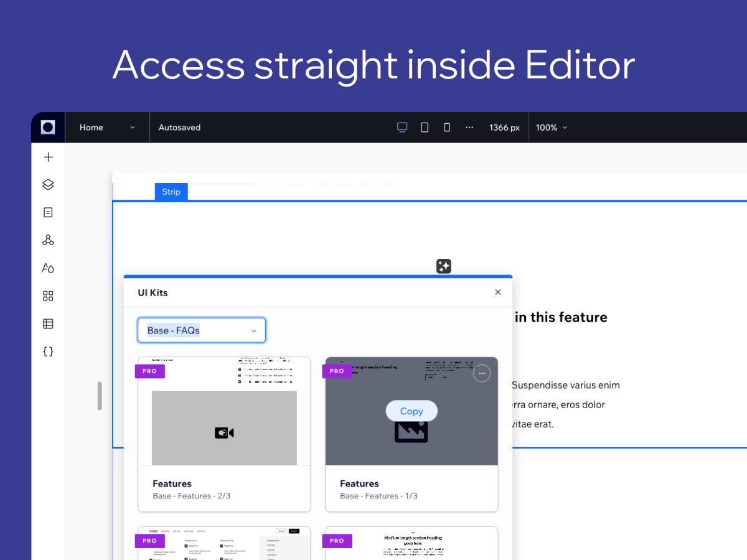Click the Autosaved status text
The width and height of the screenshot is (747, 560).
tap(180, 127)
